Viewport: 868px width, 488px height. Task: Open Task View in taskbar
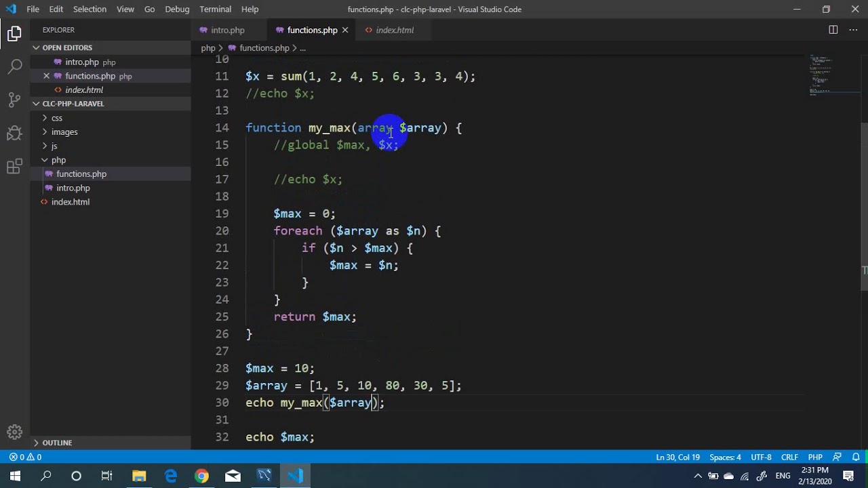click(106, 476)
